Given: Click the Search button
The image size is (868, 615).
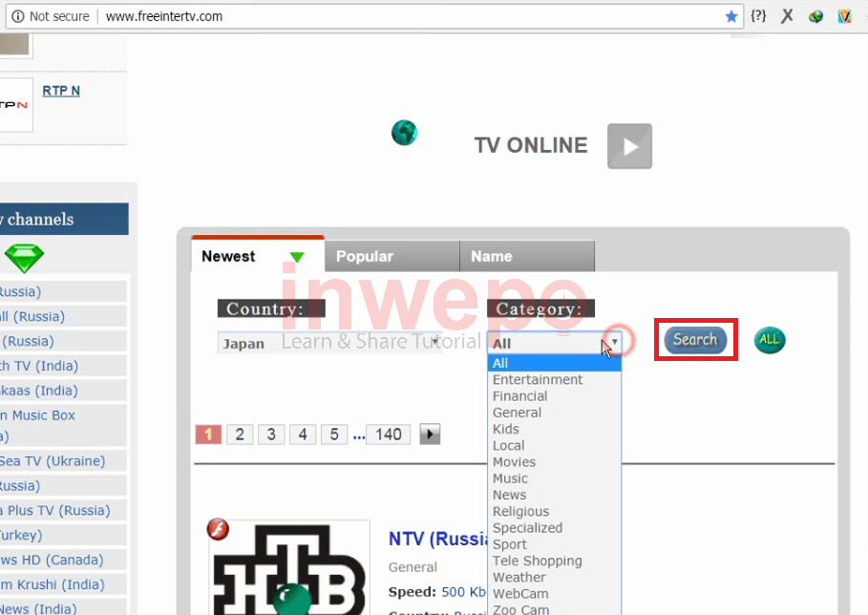Looking at the screenshot, I should [695, 339].
